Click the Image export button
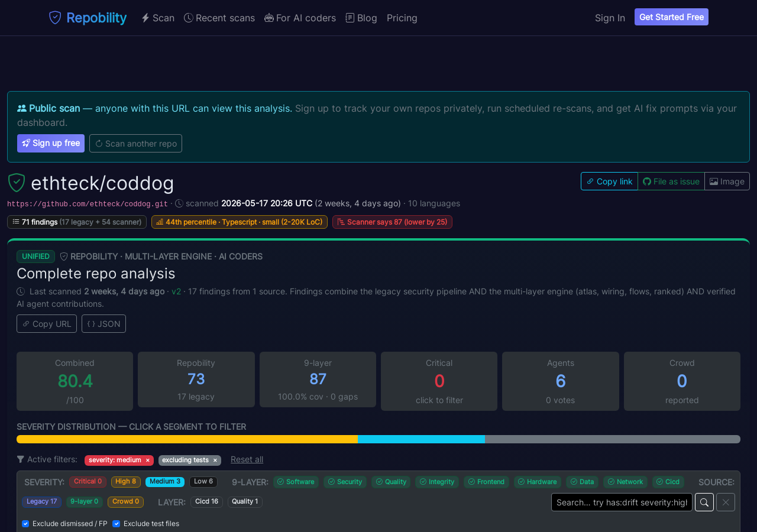The width and height of the screenshot is (757, 532). pyautogui.click(x=727, y=181)
